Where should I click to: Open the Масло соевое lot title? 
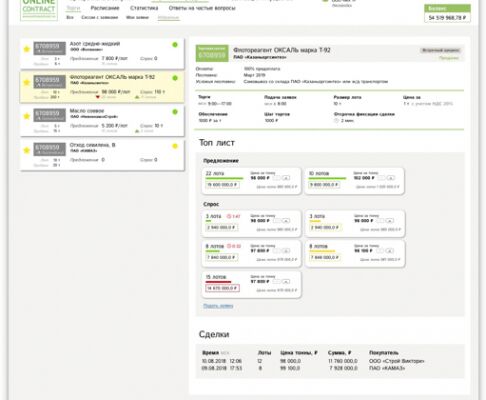(87, 111)
